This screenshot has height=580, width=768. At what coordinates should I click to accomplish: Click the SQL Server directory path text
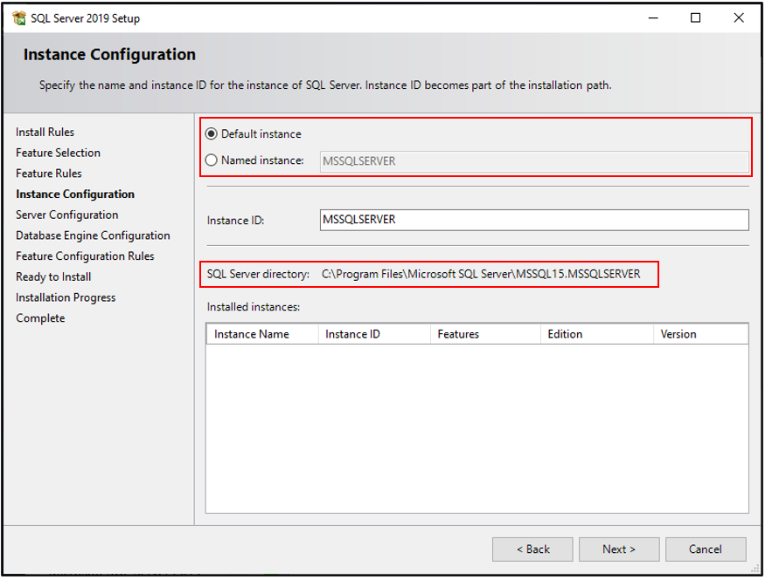coord(481,274)
